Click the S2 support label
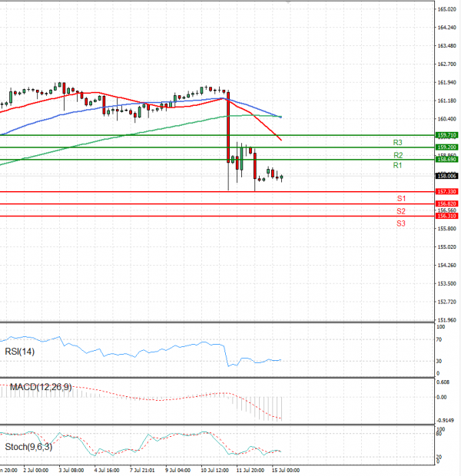 401,211
